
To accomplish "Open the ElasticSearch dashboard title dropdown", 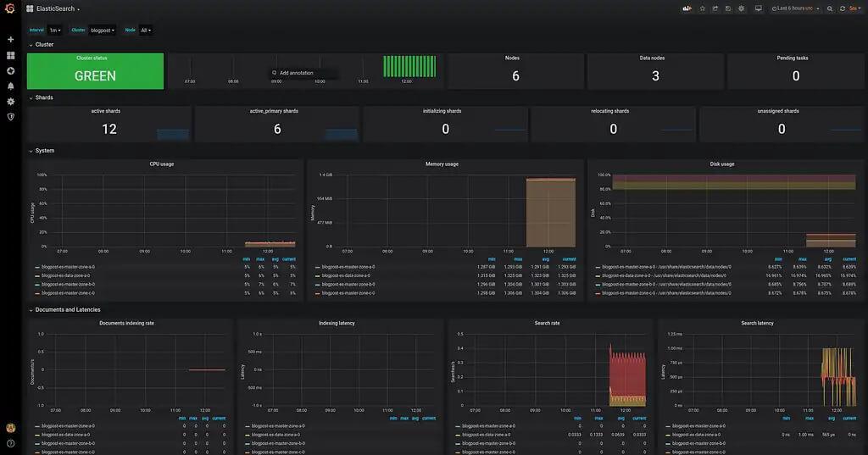I will (x=58, y=8).
